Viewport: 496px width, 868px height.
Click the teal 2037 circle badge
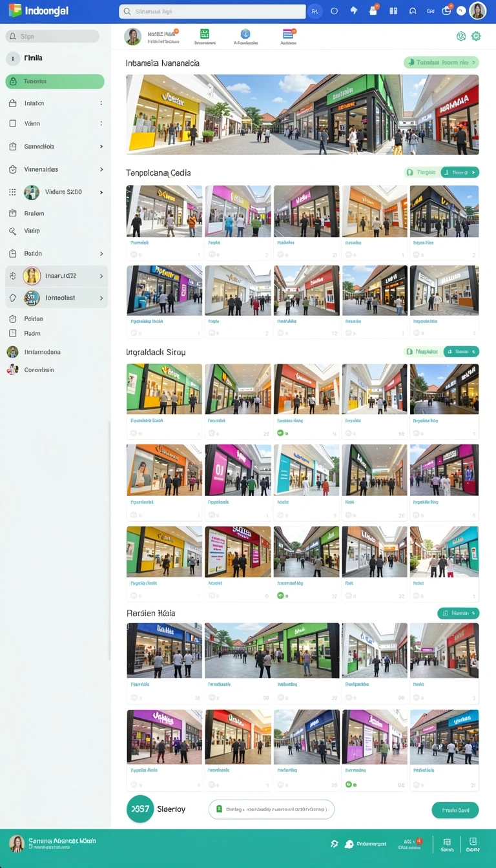(x=140, y=809)
